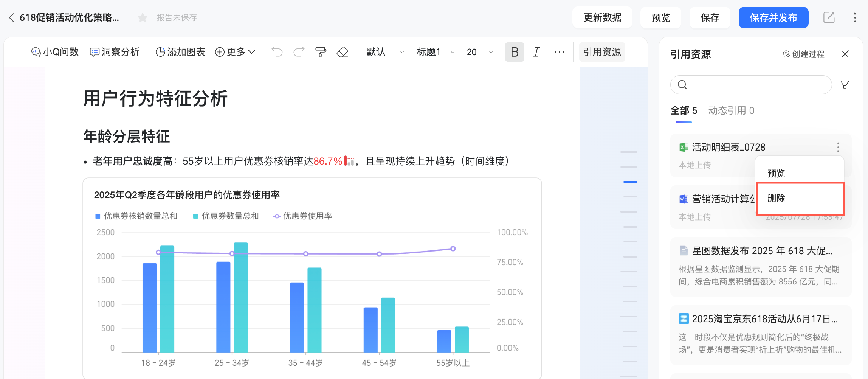Click 更新数据 button
This screenshot has width=868, height=379.
(x=602, y=18)
